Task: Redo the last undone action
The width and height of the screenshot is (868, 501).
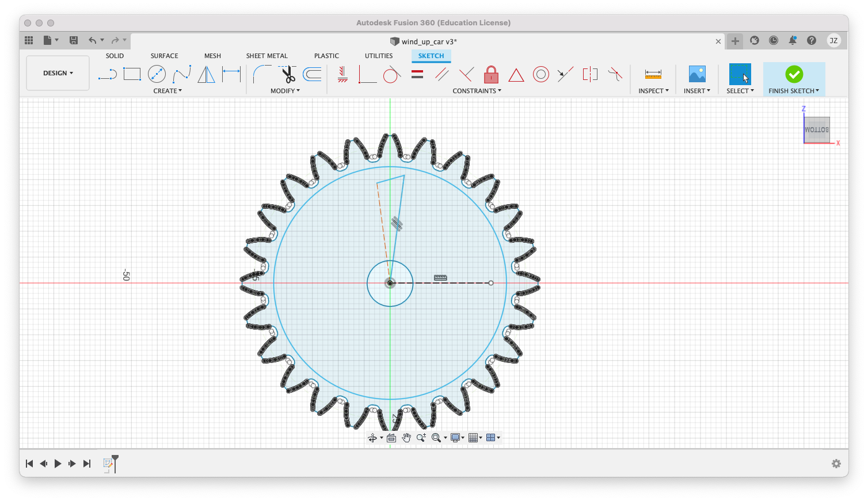Action: point(115,40)
